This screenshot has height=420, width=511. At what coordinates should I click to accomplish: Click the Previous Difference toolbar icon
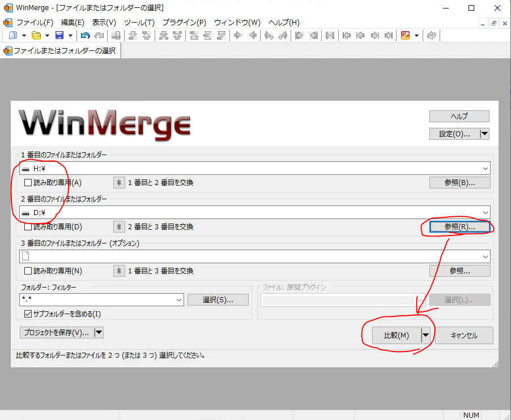point(147,35)
